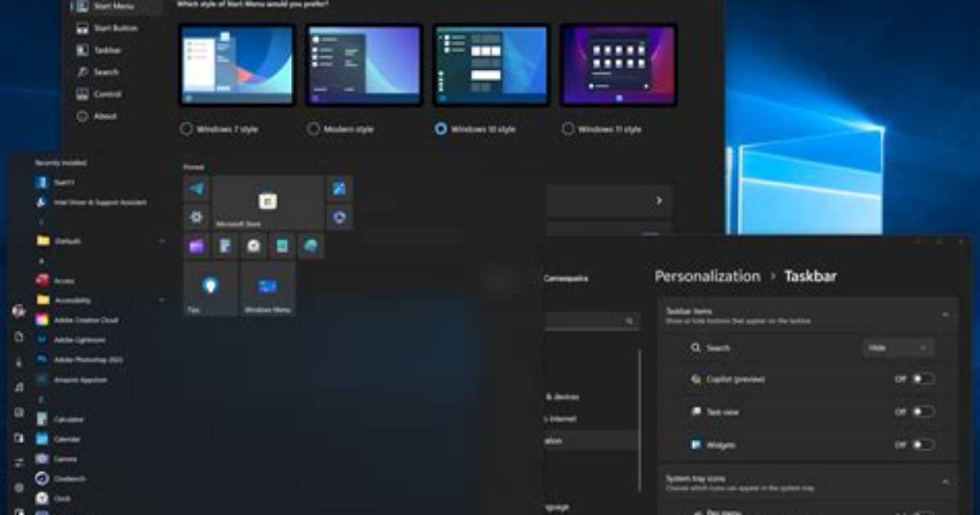Toggle Copilot (preview) switch on
Viewport: 980px width, 515px height.
pyautogui.click(x=923, y=379)
